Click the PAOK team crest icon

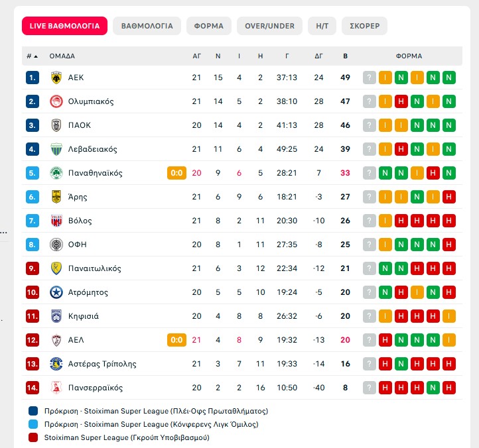(x=56, y=125)
